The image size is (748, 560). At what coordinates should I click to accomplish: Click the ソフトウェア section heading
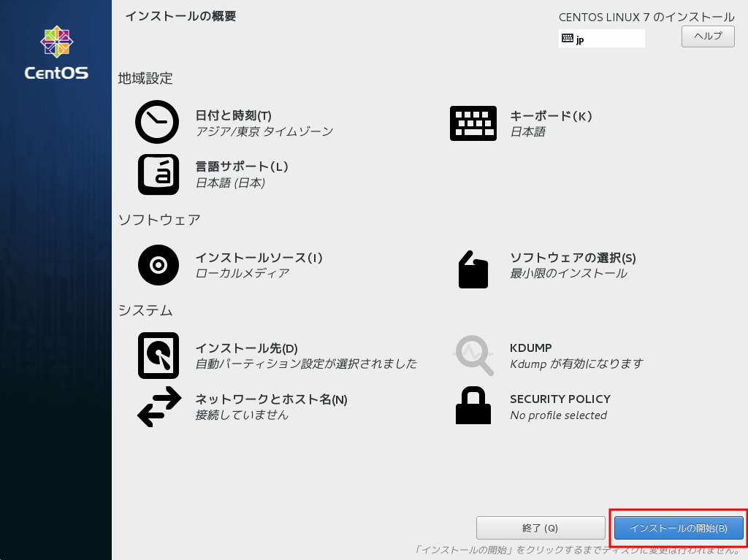pyautogui.click(x=159, y=220)
